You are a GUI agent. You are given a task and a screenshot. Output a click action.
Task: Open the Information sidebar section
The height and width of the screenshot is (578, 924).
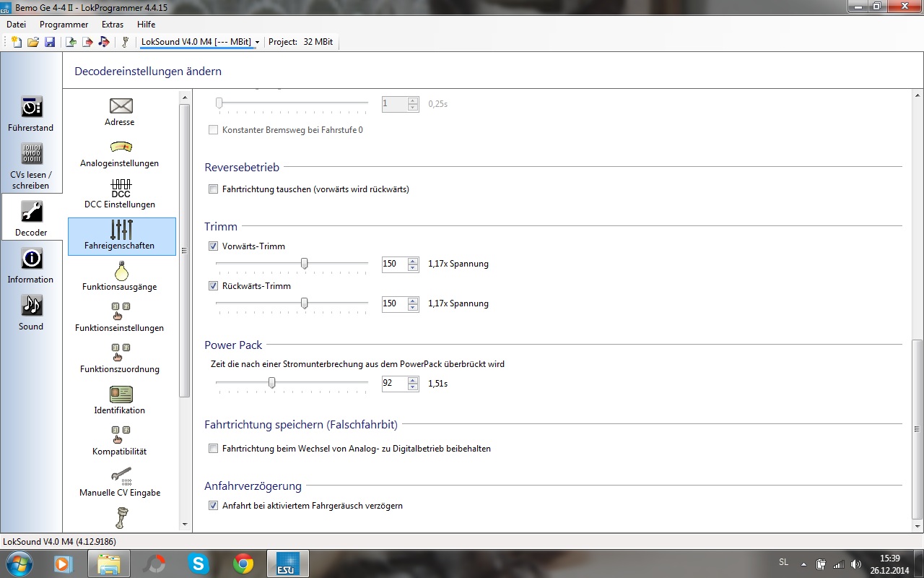(31, 265)
